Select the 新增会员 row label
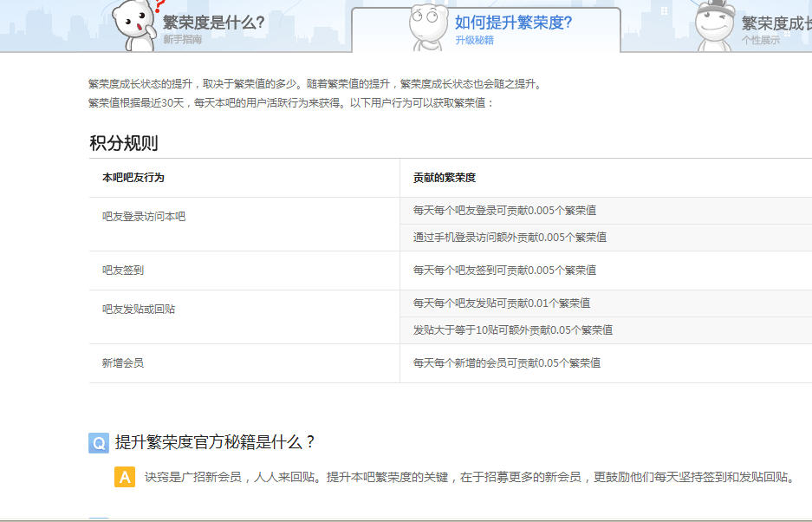 (123, 362)
